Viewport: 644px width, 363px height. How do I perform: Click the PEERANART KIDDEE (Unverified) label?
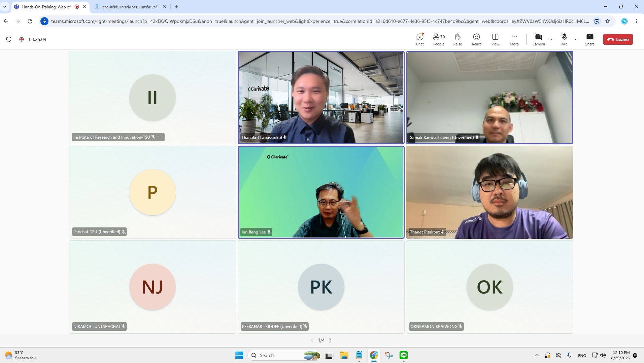pyautogui.click(x=272, y=326)
